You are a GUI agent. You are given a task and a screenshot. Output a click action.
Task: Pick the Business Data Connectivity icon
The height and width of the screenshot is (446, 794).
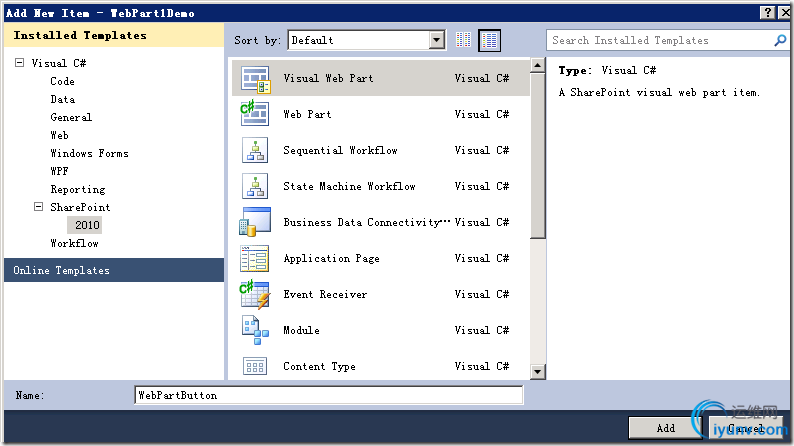255,222
